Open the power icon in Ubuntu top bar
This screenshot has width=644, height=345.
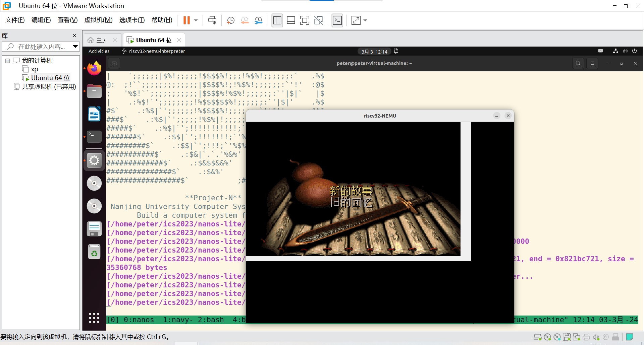(634, 51)
